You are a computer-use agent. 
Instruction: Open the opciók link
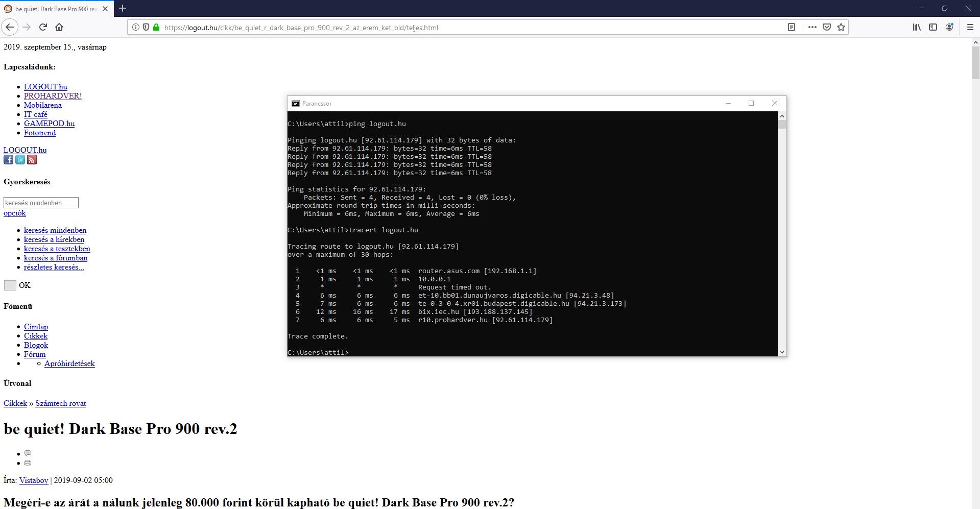[x=14, y=213]
